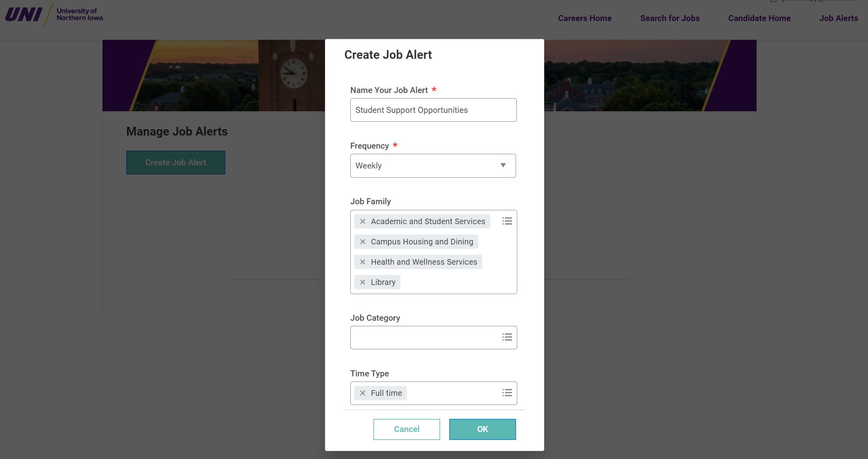Click the X icon to remove Health and Wellness Services
The image size is (868, 459).
pyautogui.click(x=362, y=262)
